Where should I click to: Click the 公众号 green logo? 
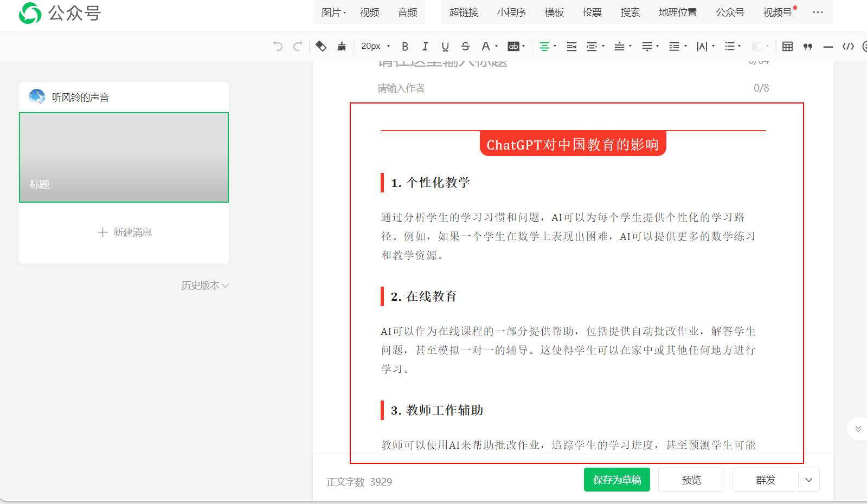[30, 13]
